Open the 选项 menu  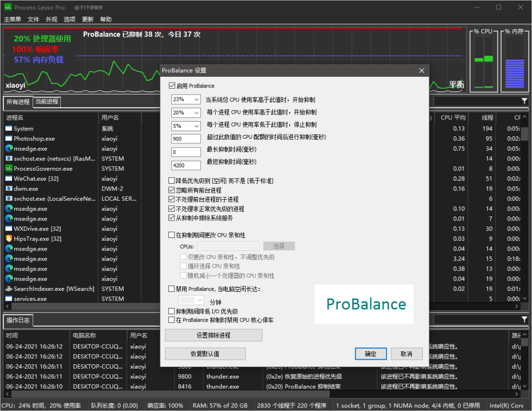[69, 19]
